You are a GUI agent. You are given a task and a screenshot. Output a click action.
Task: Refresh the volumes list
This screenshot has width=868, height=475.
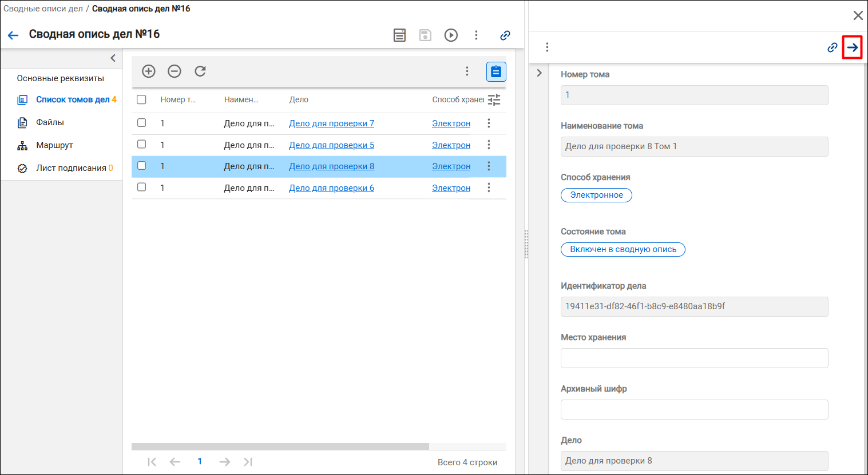(x=200, y=71)
